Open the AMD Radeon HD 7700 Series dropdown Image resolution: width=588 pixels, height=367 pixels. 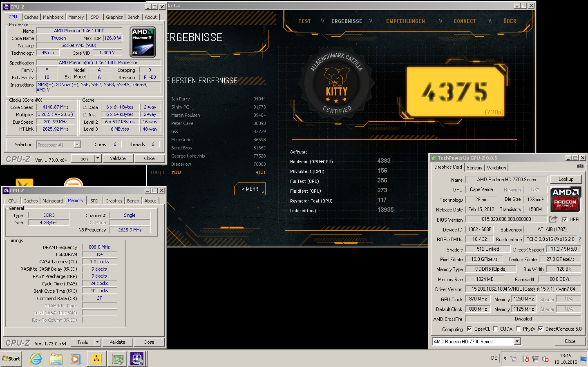pyautogui.click(x=517, y=341)
